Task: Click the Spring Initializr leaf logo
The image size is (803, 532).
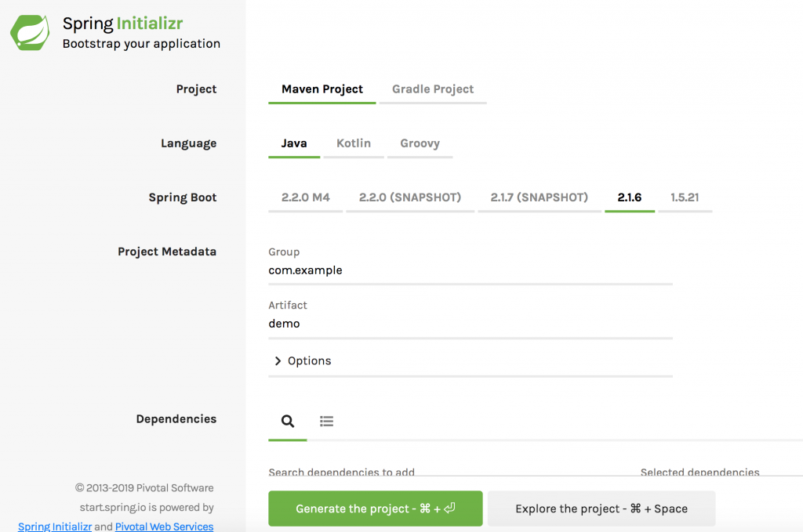Action: tap(31, 33)
